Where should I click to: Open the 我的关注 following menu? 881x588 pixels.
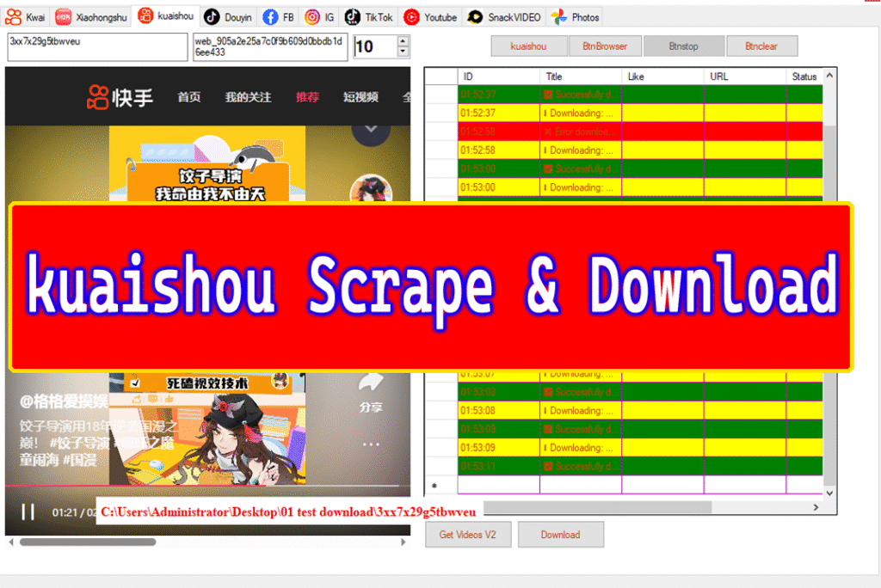248,97
